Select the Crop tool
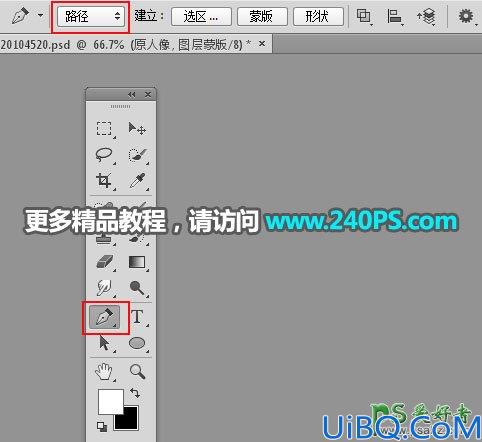The image size is (482, 442). 104,180
